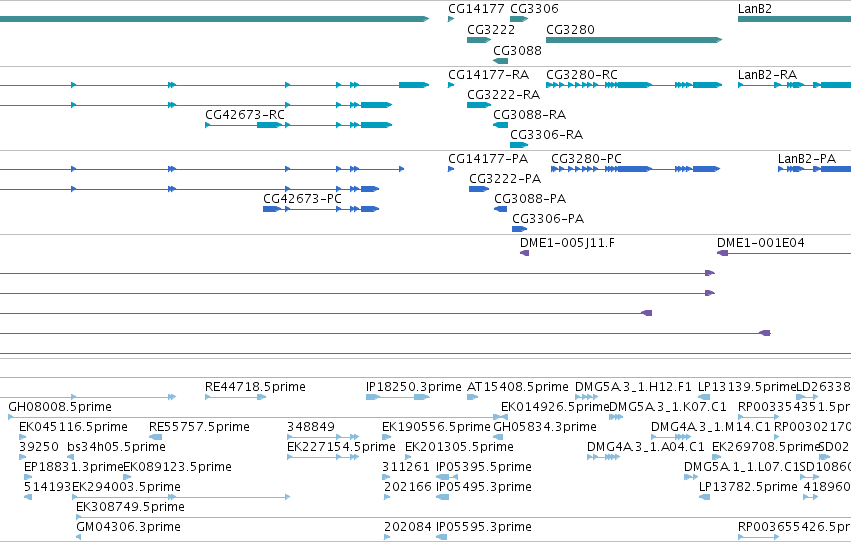Select the LanB2-RA transcript label
This screenshot has height=542, width=851.
tap(767, 74)
